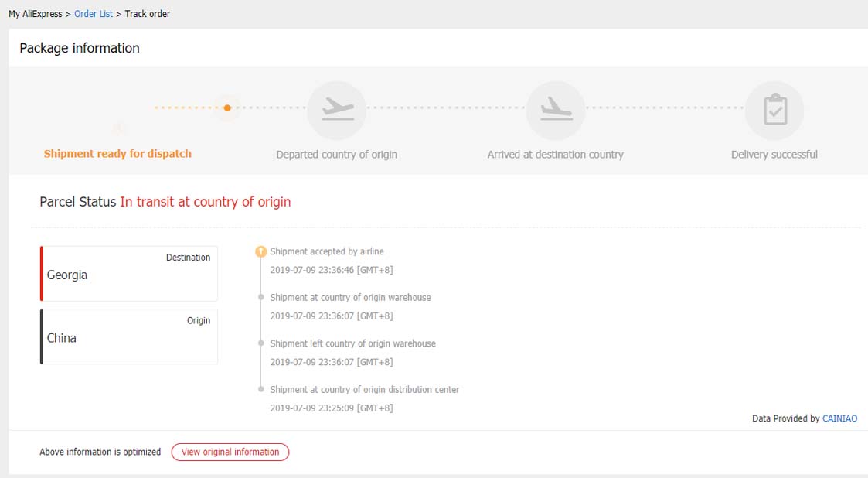Click Delivery successful step label
Viewport: 868px width, 478px height.
(774, 155)
